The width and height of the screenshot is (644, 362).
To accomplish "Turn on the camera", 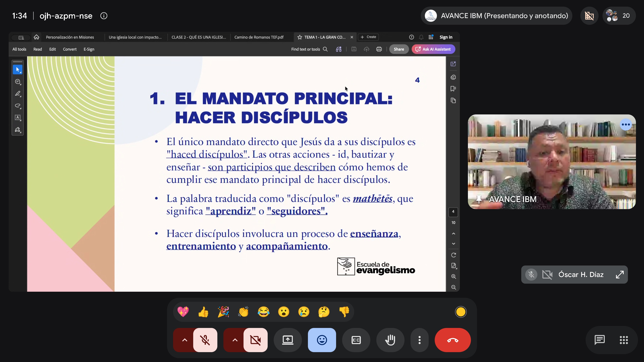I will [255, 340].
